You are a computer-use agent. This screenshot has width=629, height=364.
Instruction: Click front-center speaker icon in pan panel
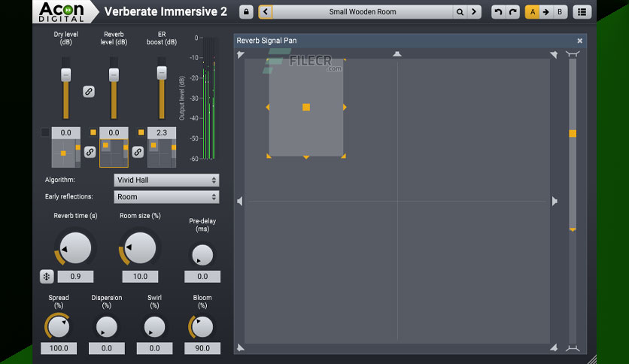pos(397,53)
